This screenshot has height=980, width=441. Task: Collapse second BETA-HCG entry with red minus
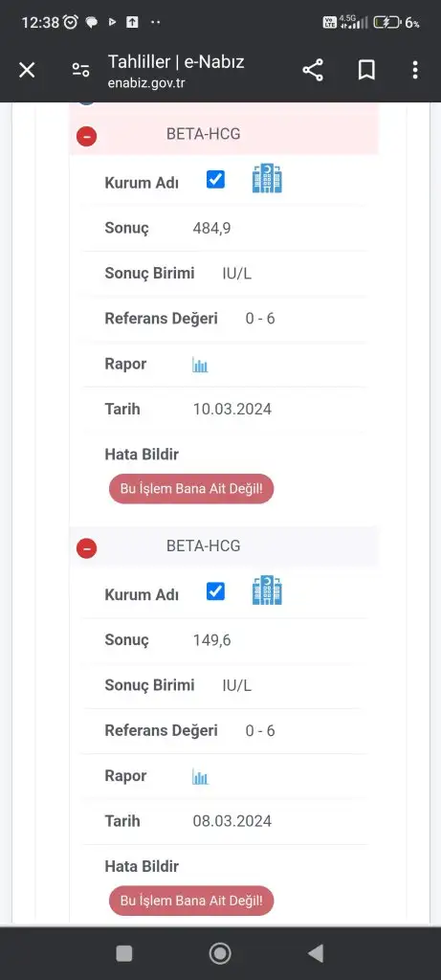pos(87,548)
